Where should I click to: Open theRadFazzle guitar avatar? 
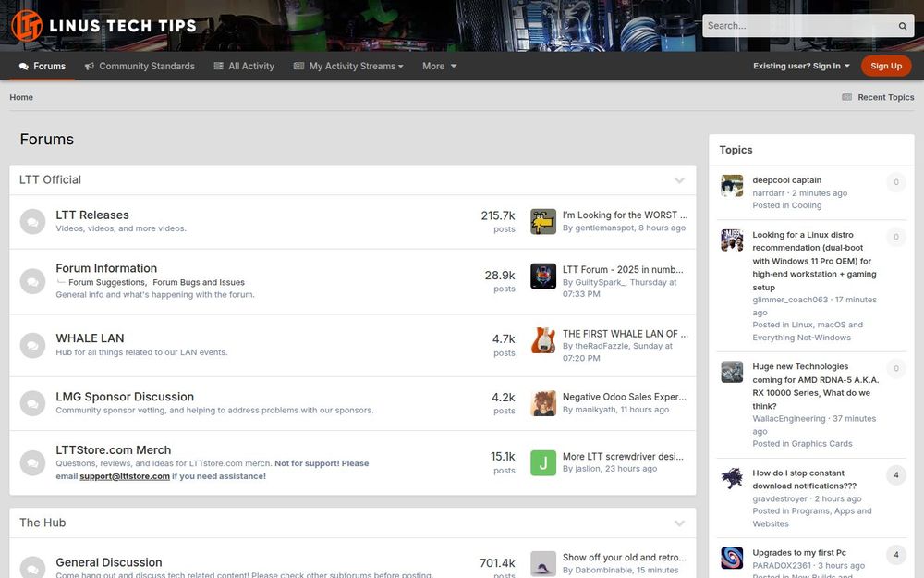click(x=542, y=340)
